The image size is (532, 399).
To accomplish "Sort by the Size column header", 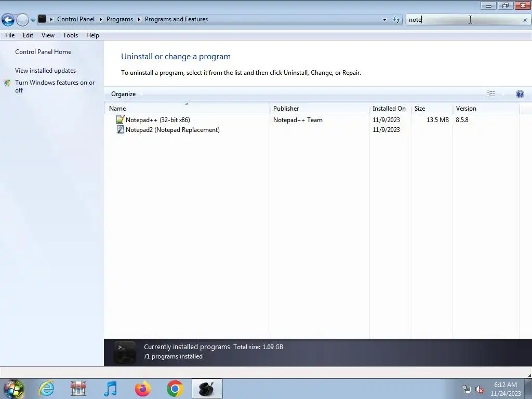I will click(432, 108).
